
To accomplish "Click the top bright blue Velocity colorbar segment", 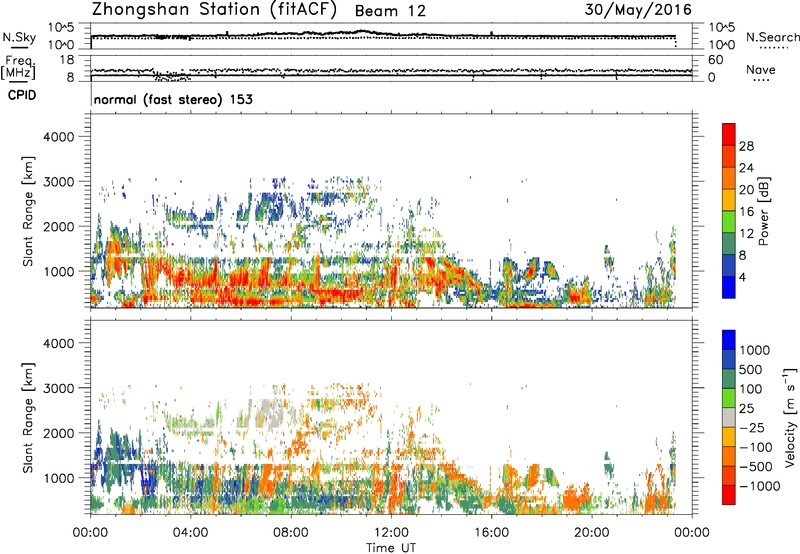I will click(729, 340).
